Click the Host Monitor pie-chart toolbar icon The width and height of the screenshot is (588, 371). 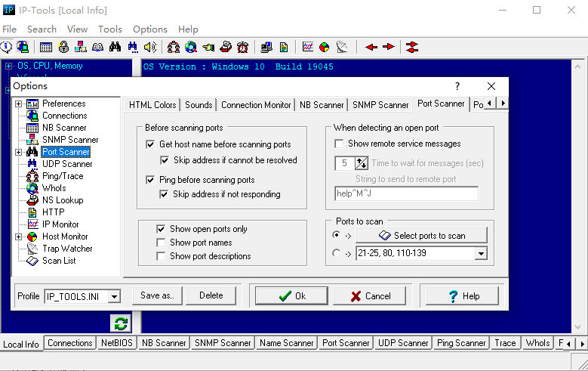click(x=325, y=47)
